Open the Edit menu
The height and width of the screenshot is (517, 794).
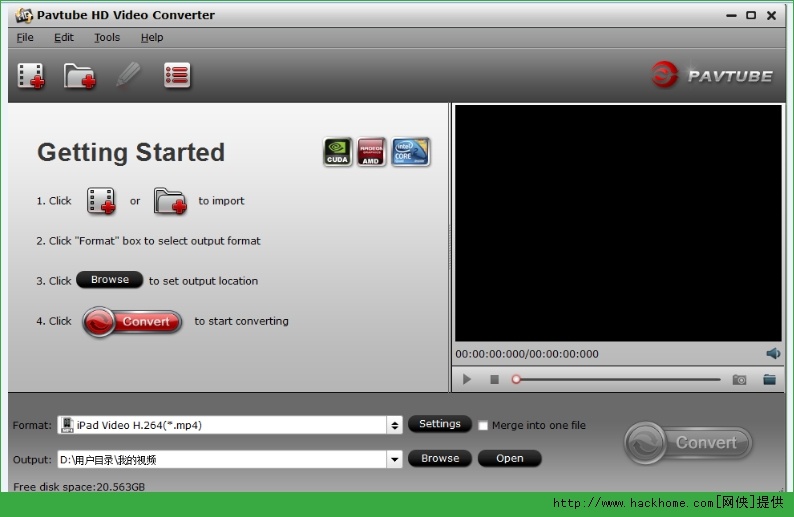(64, 38)
